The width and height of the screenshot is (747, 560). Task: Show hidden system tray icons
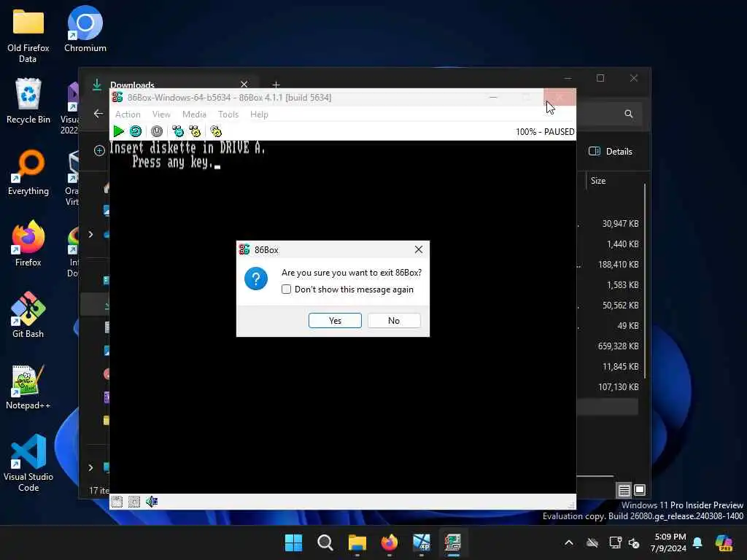569,542
